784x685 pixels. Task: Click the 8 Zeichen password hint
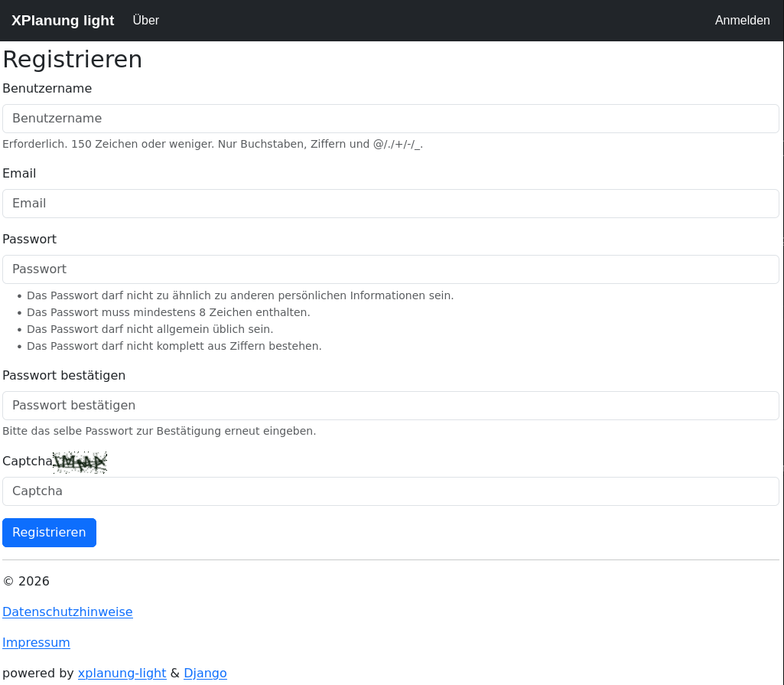click(x=168, y=312)
